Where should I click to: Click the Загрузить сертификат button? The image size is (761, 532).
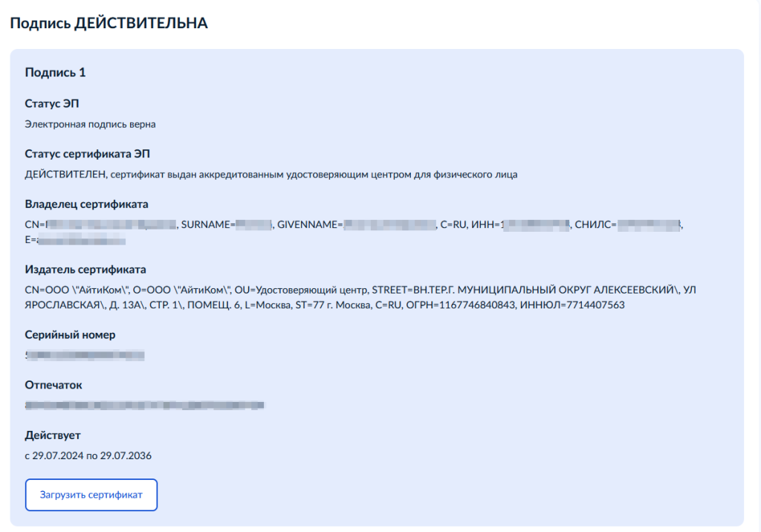tap(91, 495)
